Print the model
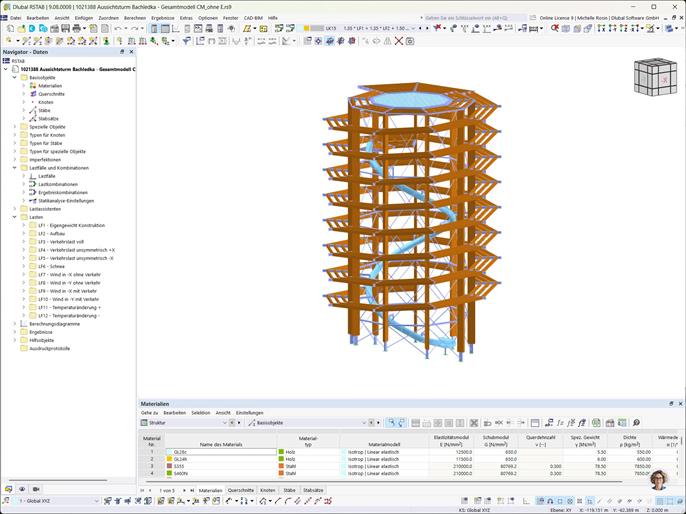Screen dimensions: 686x514 77,28
